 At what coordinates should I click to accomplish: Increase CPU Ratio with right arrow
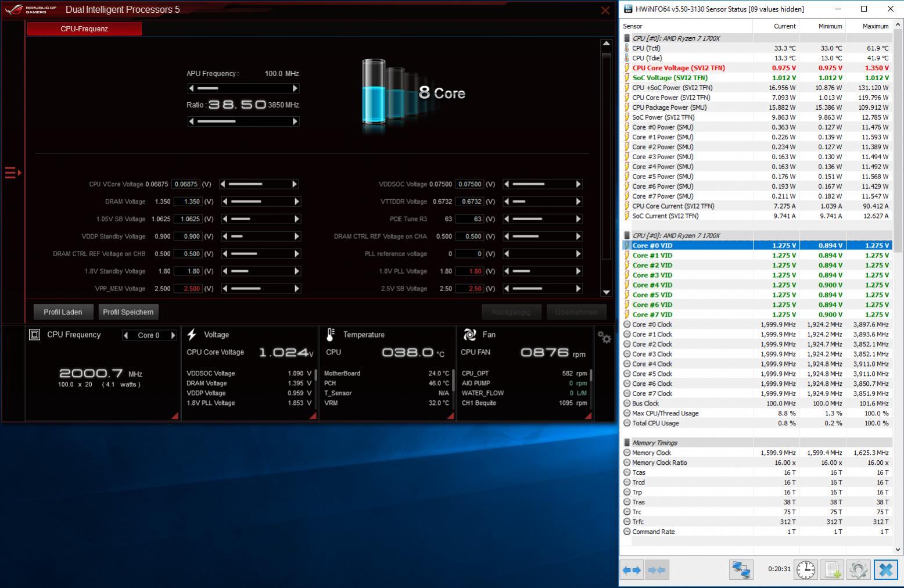coord(295,121)
